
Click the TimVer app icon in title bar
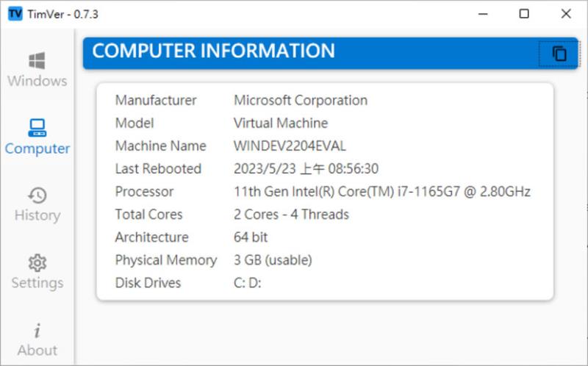[x=15, y=14]
